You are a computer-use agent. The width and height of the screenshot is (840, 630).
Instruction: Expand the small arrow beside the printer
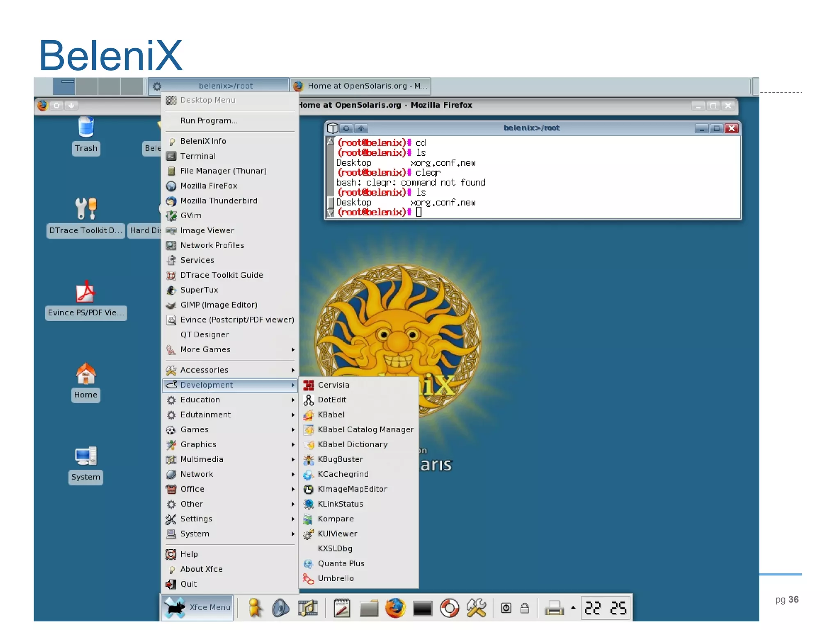pyautogui.click(x=573, y=608)
